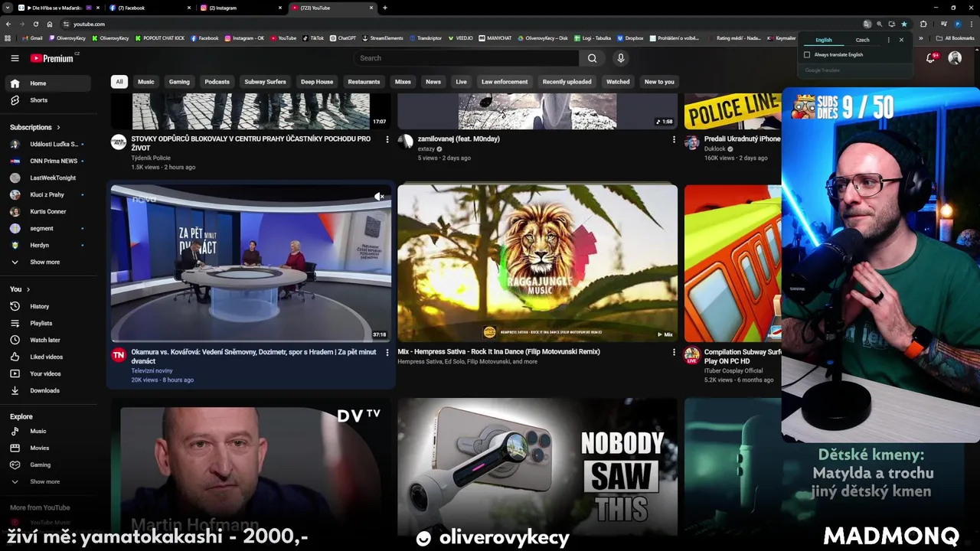
Task: Enable Always translate English checkbox
Action: [x=807, y=55]
